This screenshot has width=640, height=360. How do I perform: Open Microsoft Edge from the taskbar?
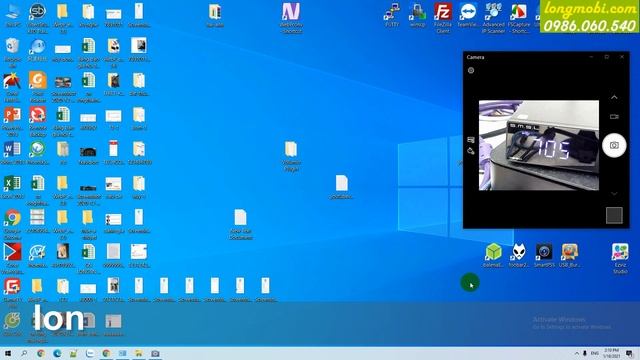click(x=57, y=353)
